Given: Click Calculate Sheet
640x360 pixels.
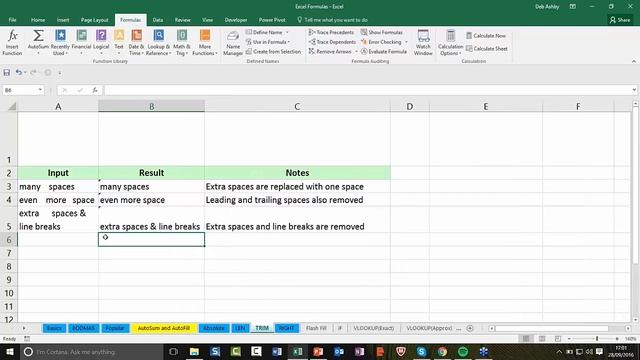Looking at the screenshot, I should tap(487, 49).
